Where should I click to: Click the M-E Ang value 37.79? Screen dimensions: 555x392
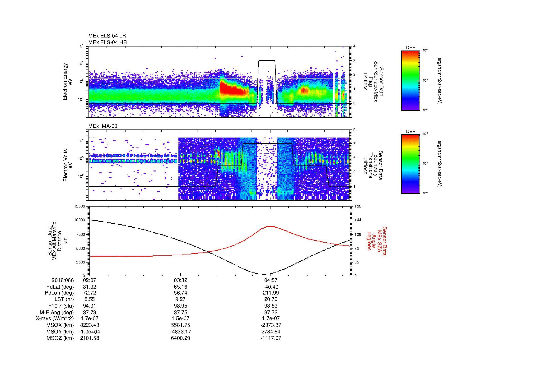[x=90, y=312]
